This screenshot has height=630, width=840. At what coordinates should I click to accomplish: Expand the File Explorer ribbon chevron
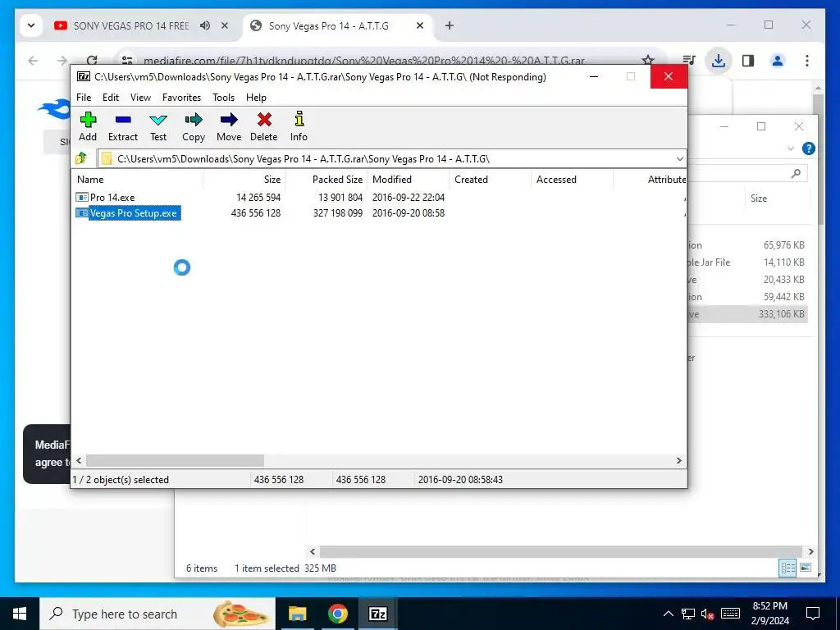[x=791, y=148]
